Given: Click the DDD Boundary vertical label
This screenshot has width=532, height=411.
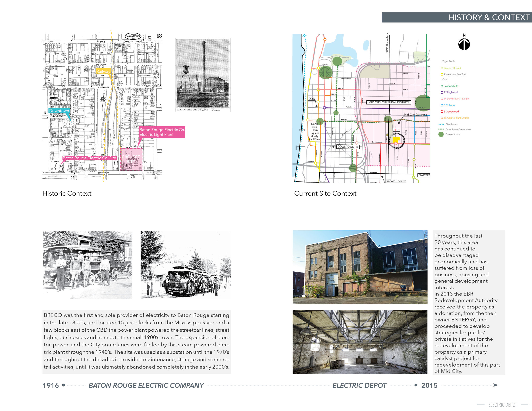Looking at the screenshot, I should click(387, 43).
